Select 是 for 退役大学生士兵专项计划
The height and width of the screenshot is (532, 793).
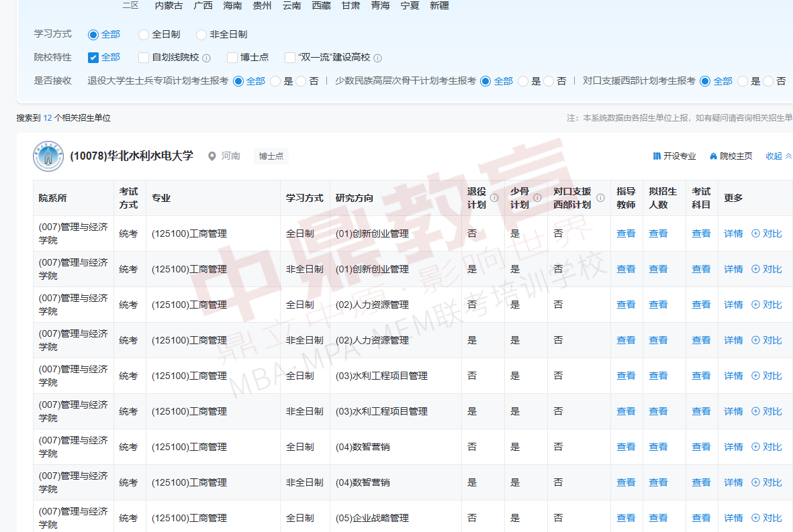click(275, 81)
